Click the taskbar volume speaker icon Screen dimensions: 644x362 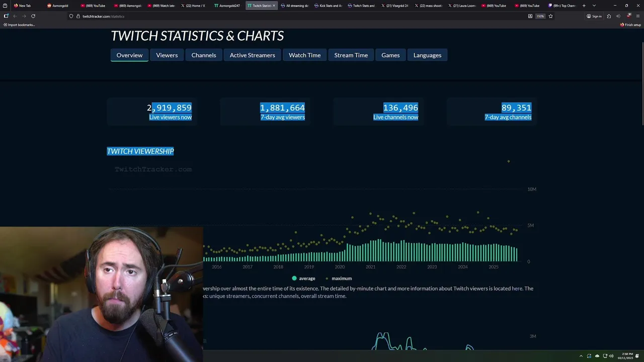(611, 356)
